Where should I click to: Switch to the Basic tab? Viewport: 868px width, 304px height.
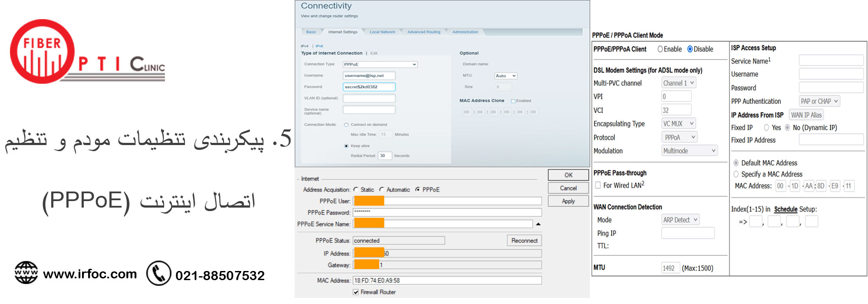tap(311, 32)
